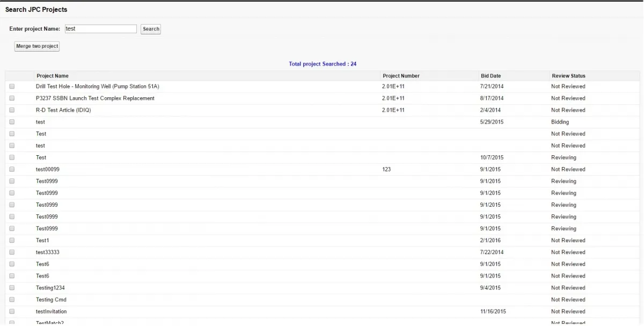Check the Testing1234 project checkbox
The height and width of the screenshot is (326, 644).
[x=12, y=288]
